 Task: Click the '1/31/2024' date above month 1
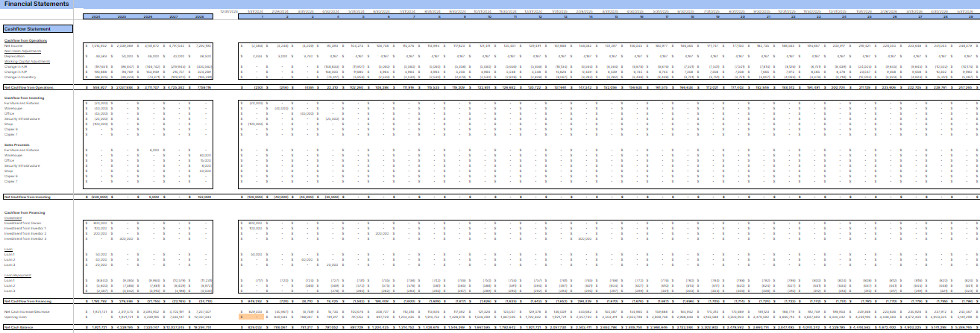pos(254,11)
